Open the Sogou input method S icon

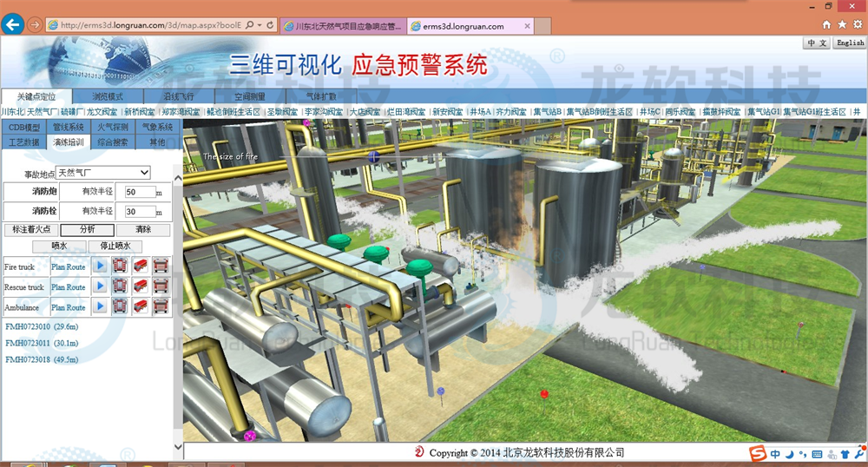pos(758,453)
